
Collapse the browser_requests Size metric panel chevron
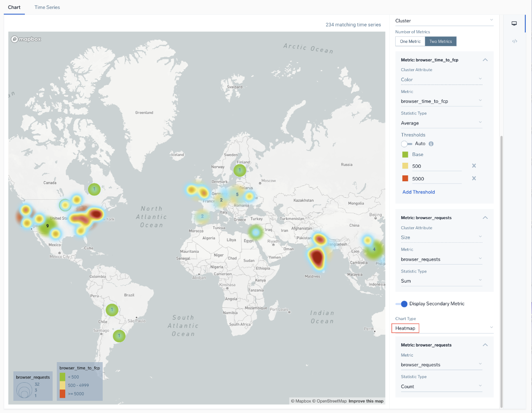485,217
